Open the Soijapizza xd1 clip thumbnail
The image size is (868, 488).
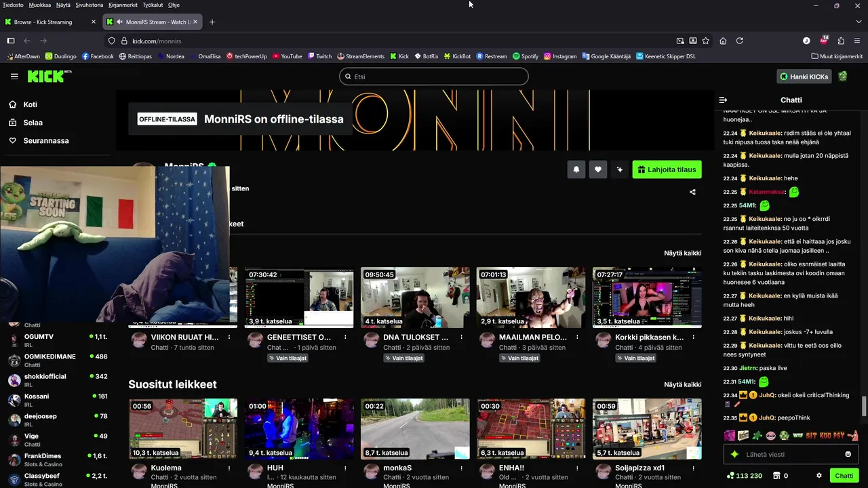tap(647, 428)
